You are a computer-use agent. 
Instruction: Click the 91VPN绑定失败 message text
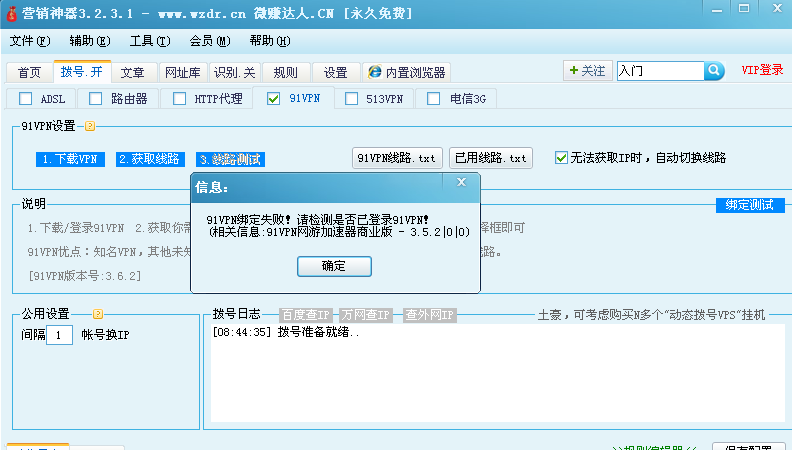318,220
